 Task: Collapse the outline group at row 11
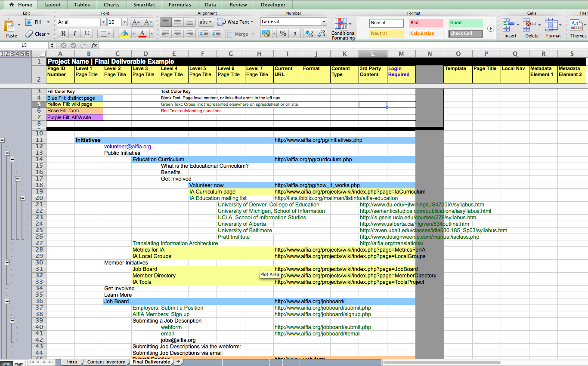pos(2,140)
